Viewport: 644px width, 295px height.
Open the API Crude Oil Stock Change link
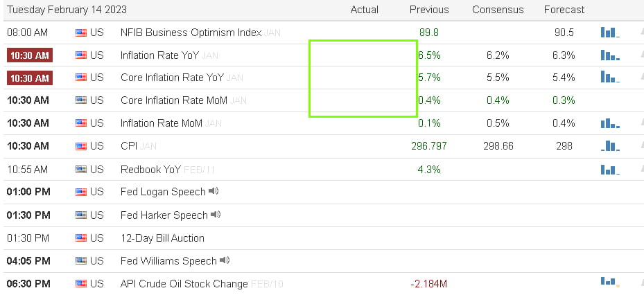click(184, 284)
